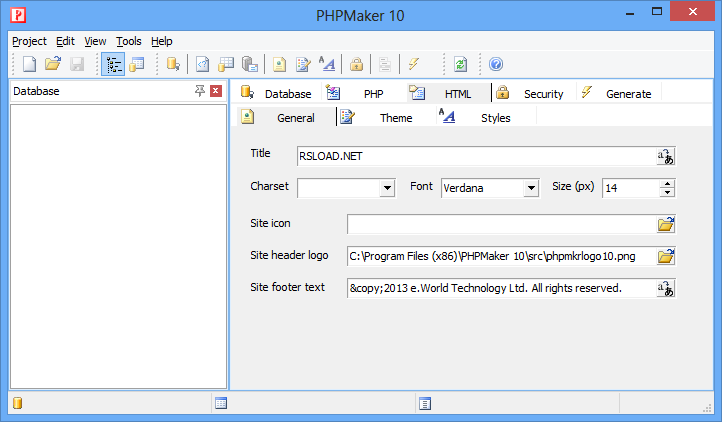The height and width of the screenshot is (422, 722).
Task: Open PHP settings toolbar icon
Action: click(x=203, y=64)
